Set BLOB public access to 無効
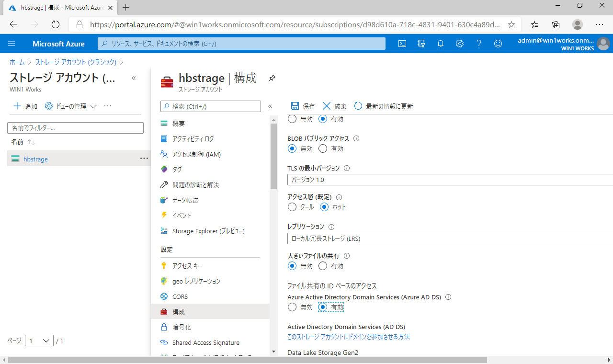Screen dimensions: 613x364 (292, 148)
